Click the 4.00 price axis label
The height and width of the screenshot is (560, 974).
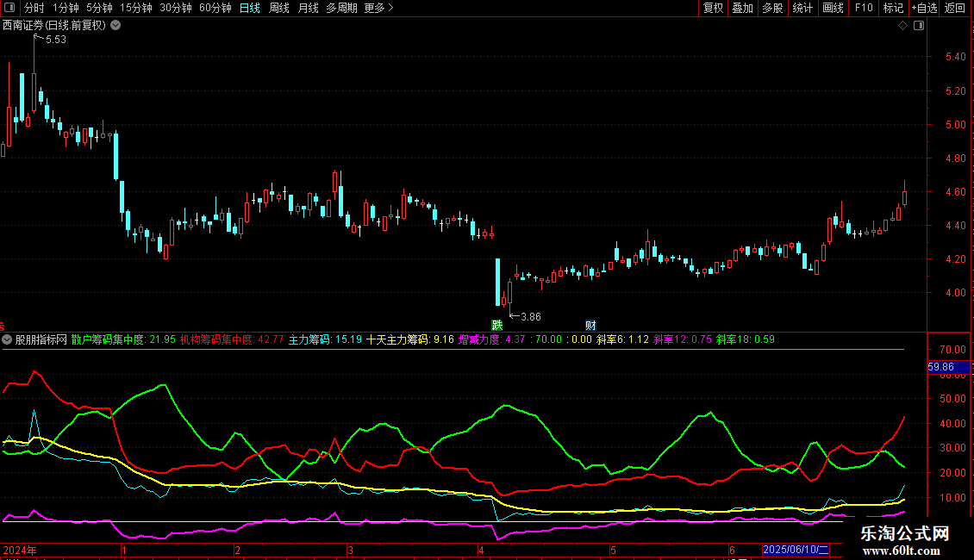(955, 292)
